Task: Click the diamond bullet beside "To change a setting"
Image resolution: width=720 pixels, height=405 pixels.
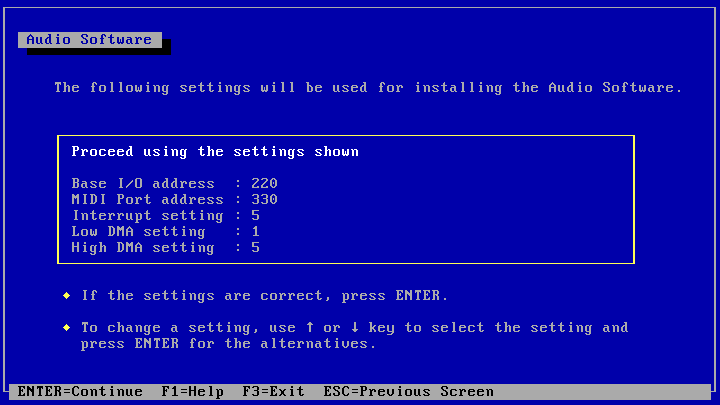Action: point(67,328)
